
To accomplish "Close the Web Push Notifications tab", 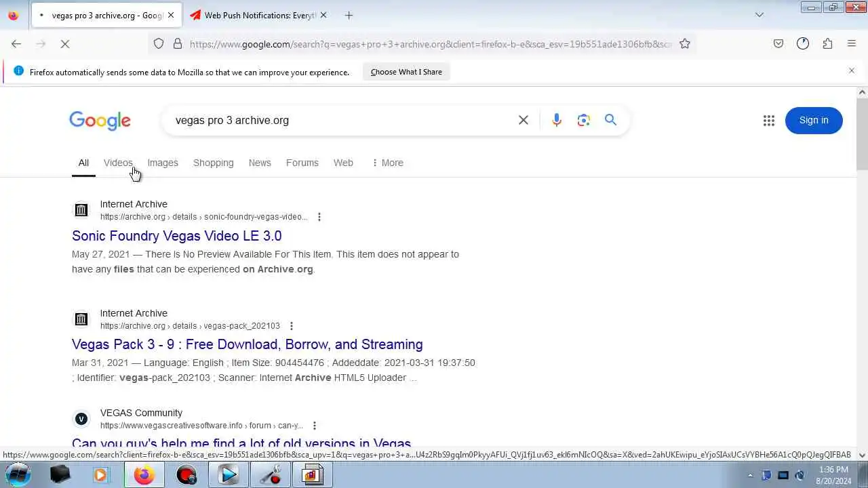I will [x=323, y=15].
